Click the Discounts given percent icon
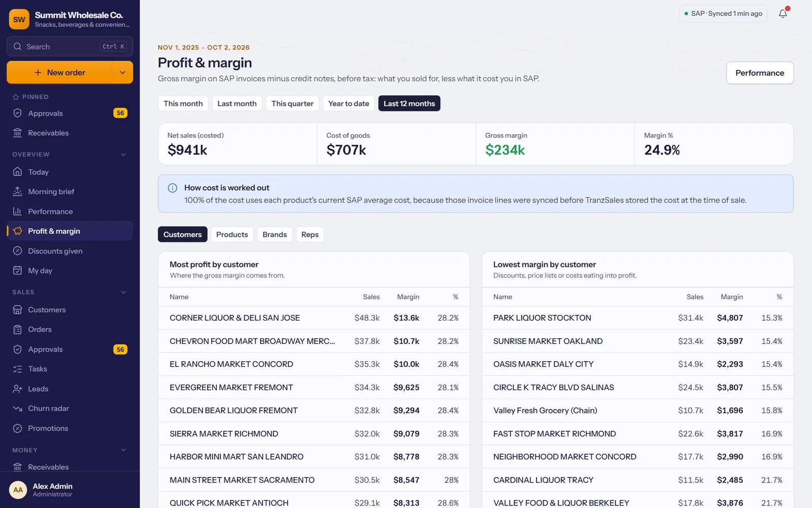Image resolution: width=812 pixels, height=508 pixels. 18,251
